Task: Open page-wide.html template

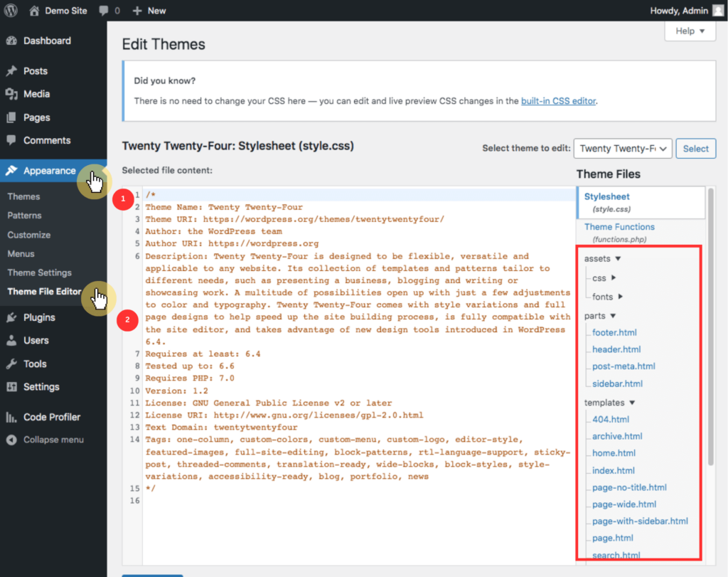Action: pyautogui.click(x=624, y=504)
